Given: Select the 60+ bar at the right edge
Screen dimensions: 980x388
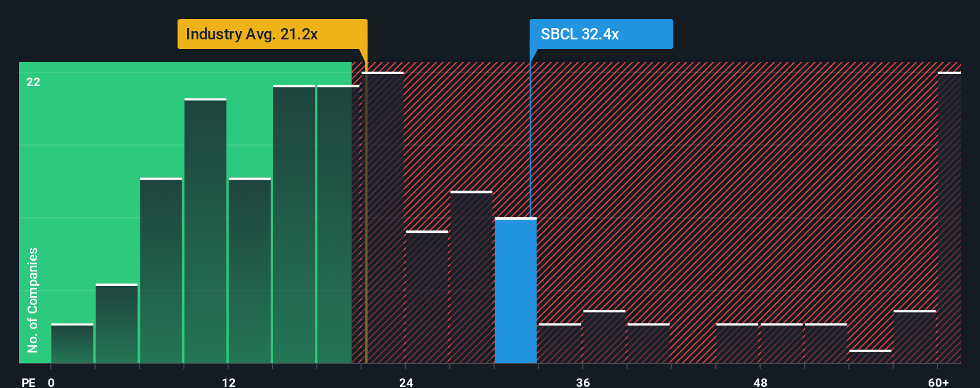Looking at the screenshot, I should [x=950, y=218].
